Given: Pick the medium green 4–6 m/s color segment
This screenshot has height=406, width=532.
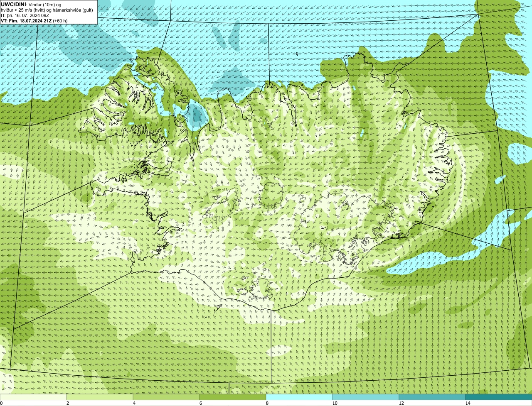Looking at the screenshot, I should click(166, 397).
